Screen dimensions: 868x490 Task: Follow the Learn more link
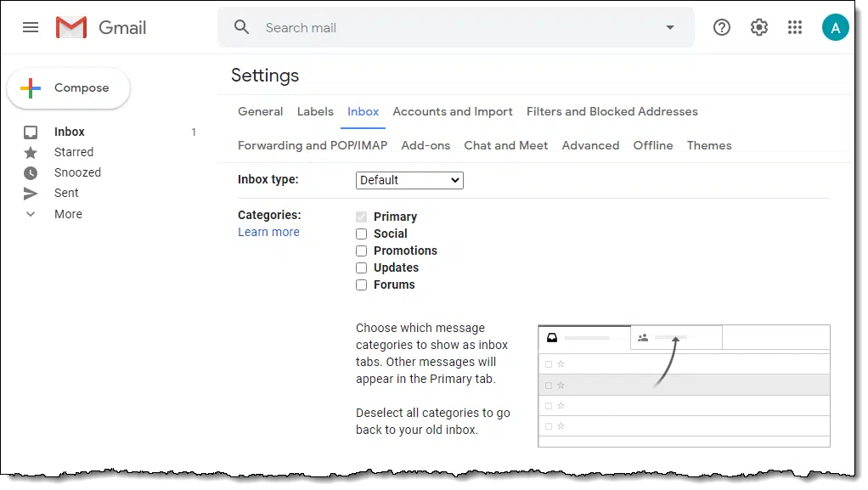[x=268, y=232]
